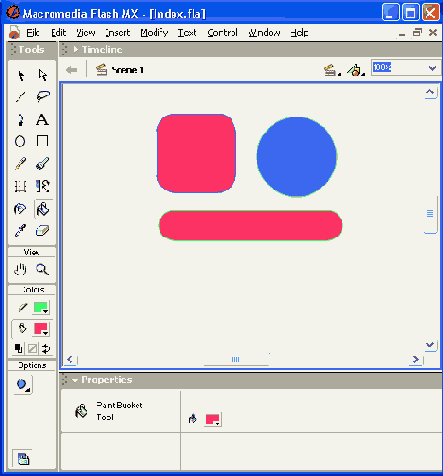The height and width of the screenshot is (476, 443).
Task: Choose the Lasso tool
Action: pyautogui.click(x=43, y=97)
